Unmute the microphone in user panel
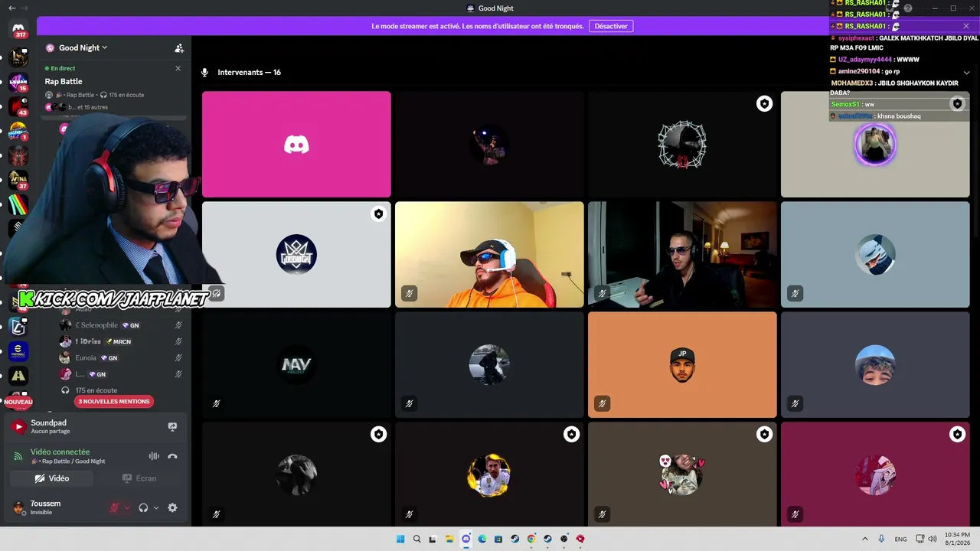This screenshot has width=980, height=551. (x=115, y=507)
